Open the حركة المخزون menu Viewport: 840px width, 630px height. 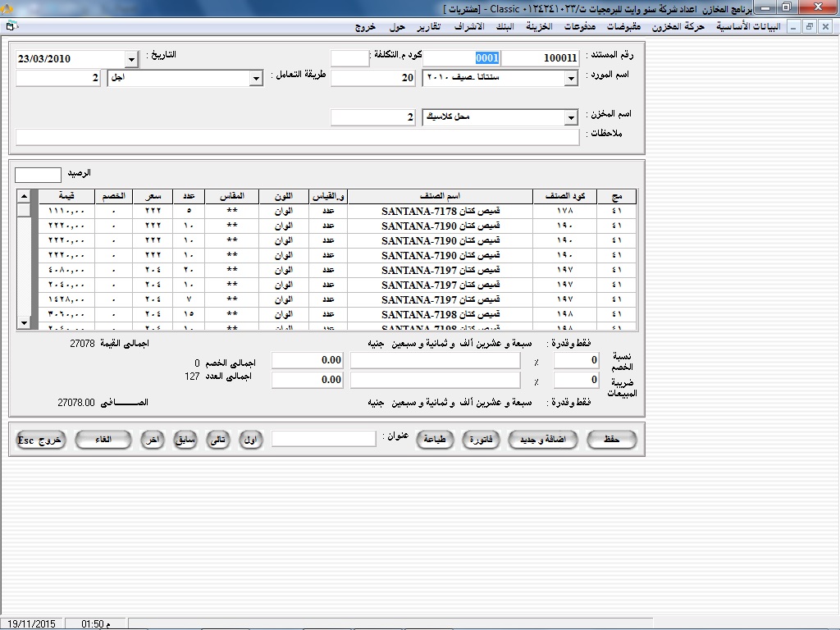pos(678,27)
